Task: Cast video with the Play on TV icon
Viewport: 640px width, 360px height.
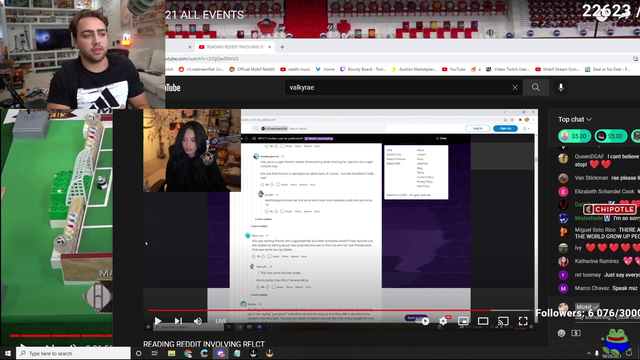Action: point(503,321)
